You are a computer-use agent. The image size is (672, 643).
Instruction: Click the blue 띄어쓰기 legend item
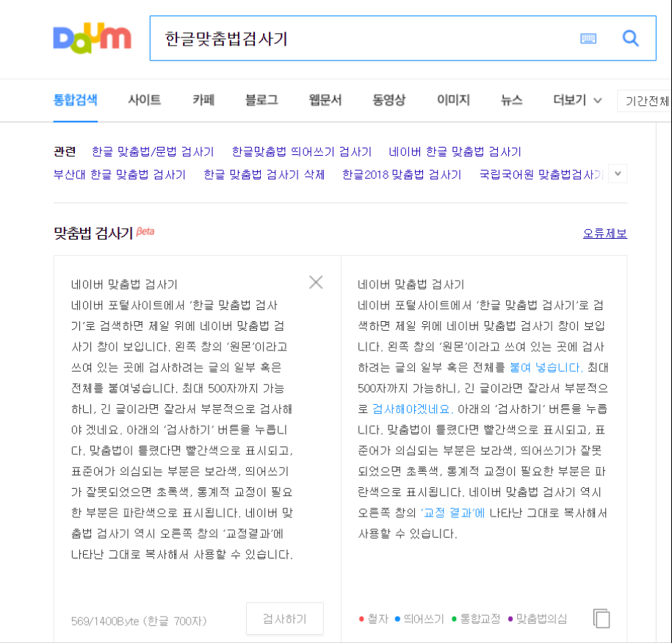pos(419,619)
